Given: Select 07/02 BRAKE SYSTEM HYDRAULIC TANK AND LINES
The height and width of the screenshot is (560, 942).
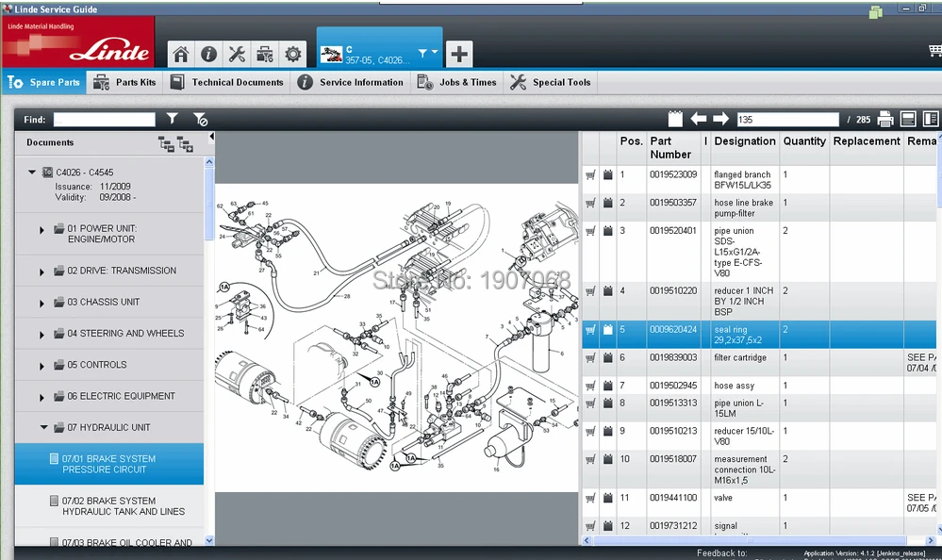Looking at the screenshot, I should (108, 506).
